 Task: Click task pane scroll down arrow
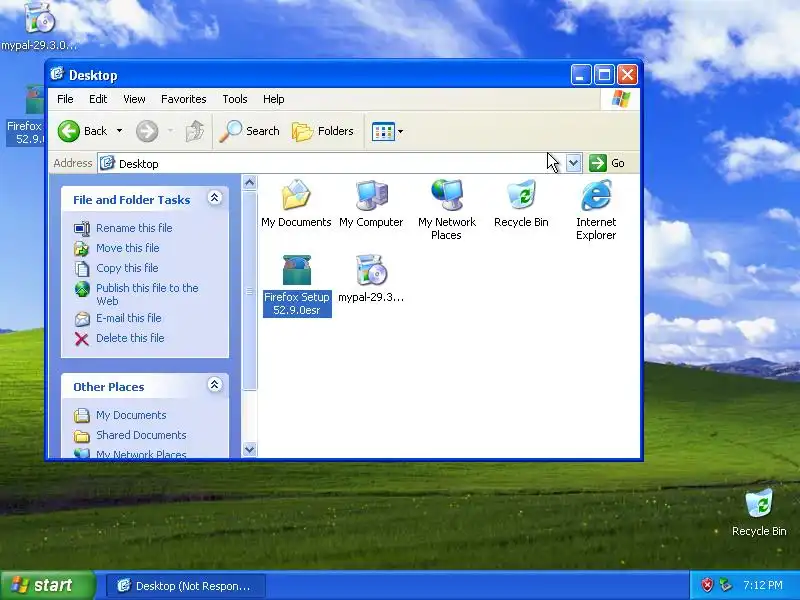(x=249, y=449)
